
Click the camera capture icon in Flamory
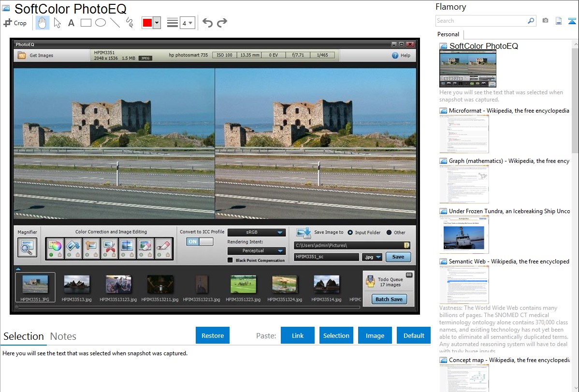tap(545, 21)
